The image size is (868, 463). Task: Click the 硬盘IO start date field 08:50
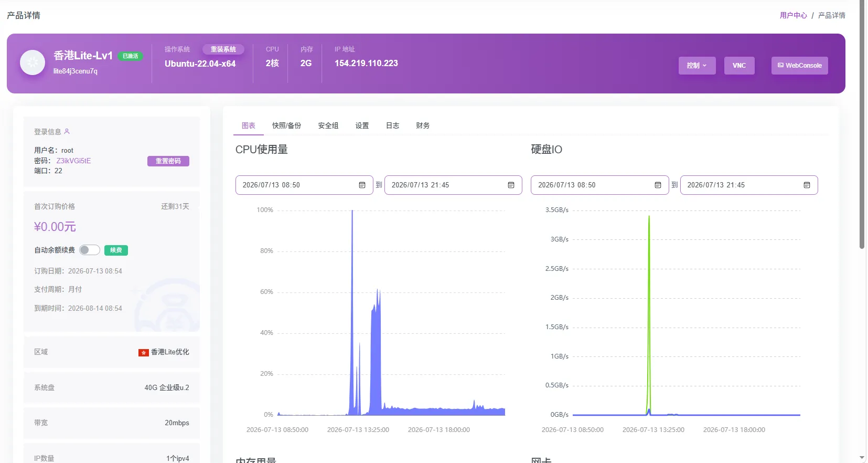coord(600,185)
